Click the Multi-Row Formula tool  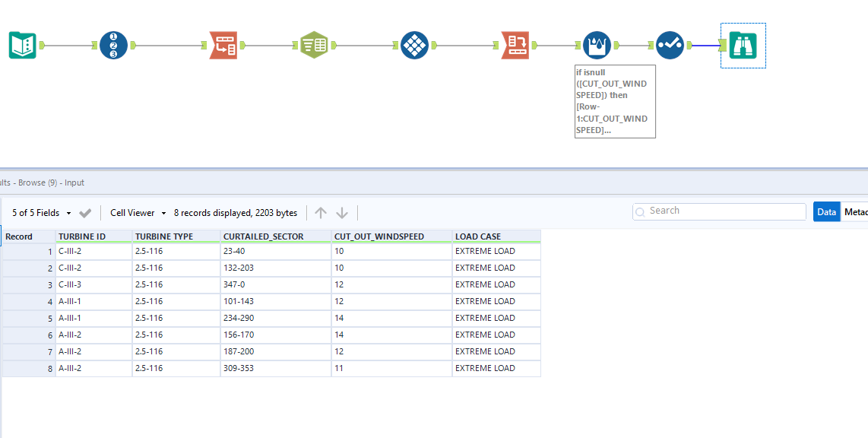click(597, 44)
